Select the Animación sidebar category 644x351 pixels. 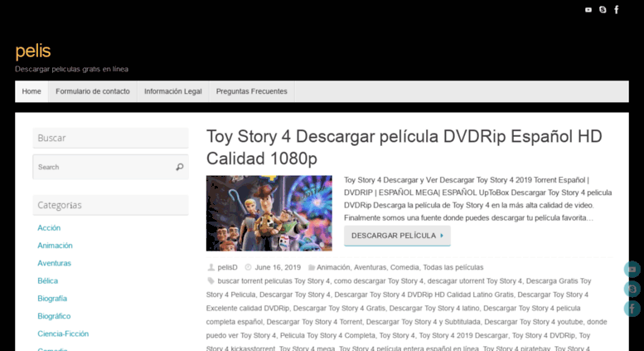[55, 246]
